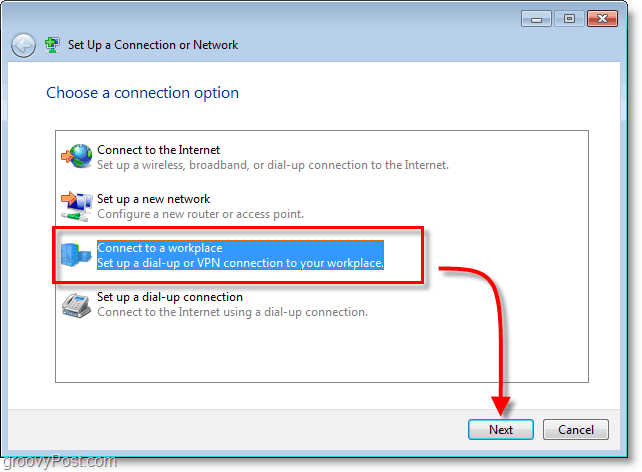Choose the Set up a dial-up connection option
Image resolution: width=642 pixels, height=472 pixels.
[170, 297]
